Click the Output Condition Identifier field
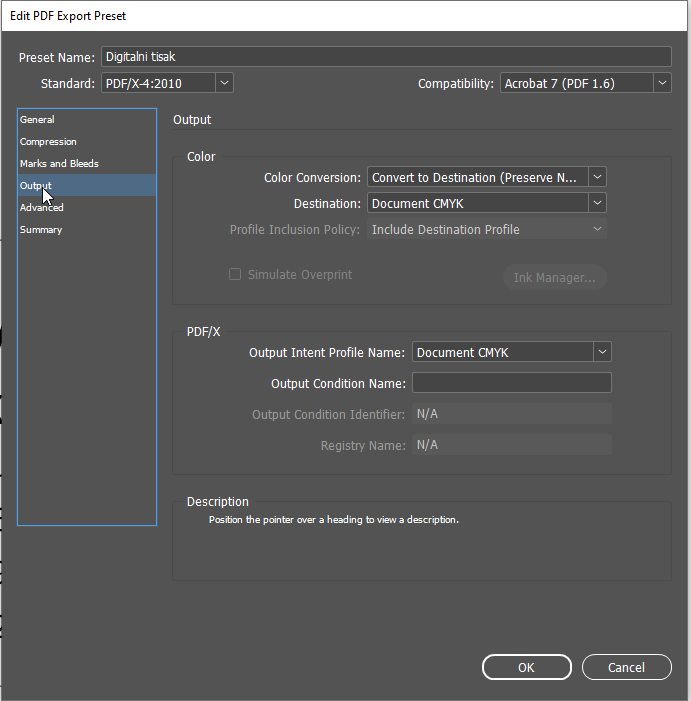This screenshot has width=691, height=701. pyautogui.click(x=511, y=414)
